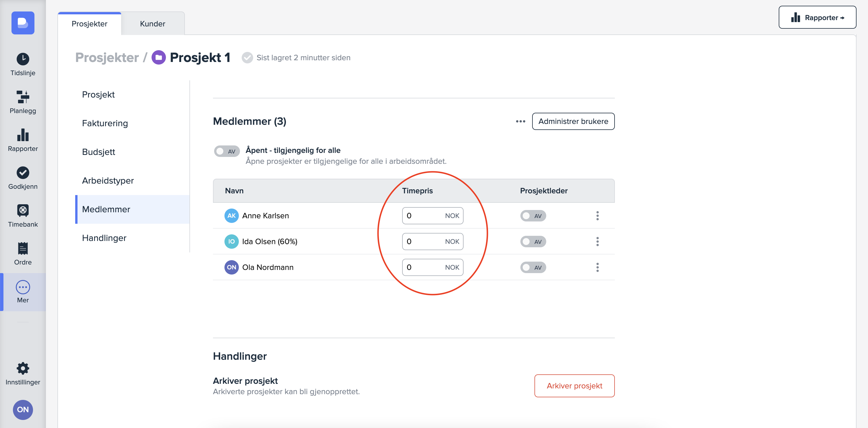Open Rapporter bar chart in sidebar
The height and width of the screenshot is (428, 868).
23,139
